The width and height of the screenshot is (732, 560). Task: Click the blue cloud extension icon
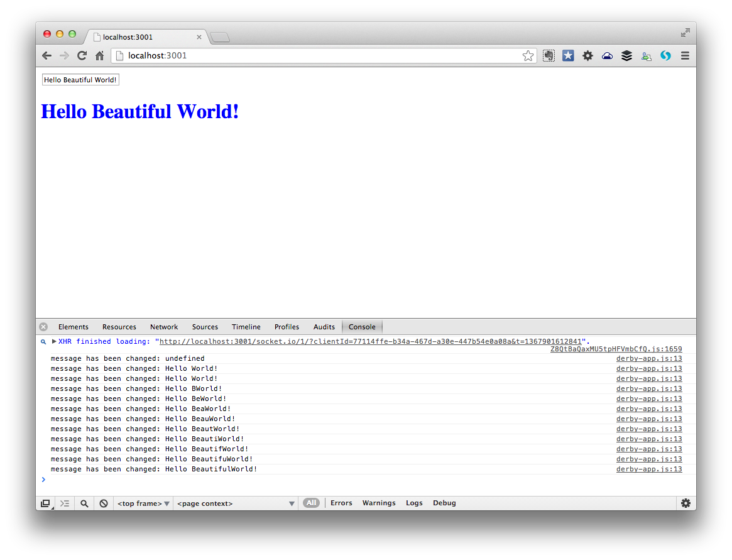click(x=607, y=55)
